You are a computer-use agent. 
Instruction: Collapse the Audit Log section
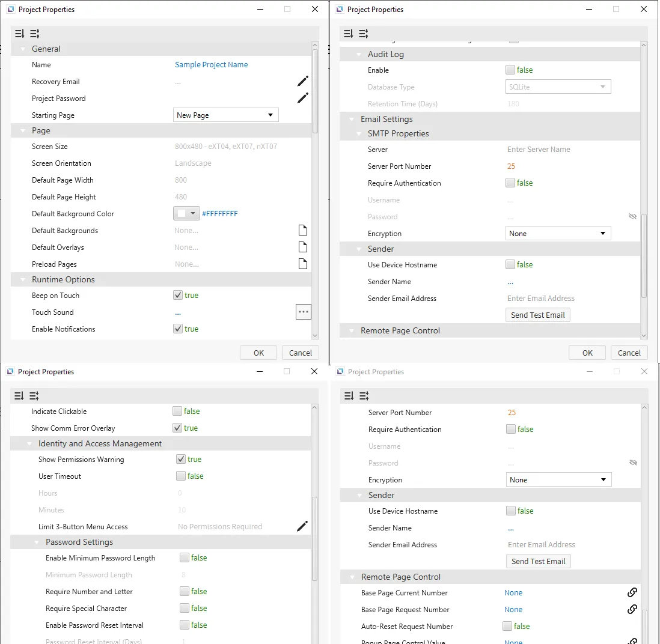coord(359,54)
